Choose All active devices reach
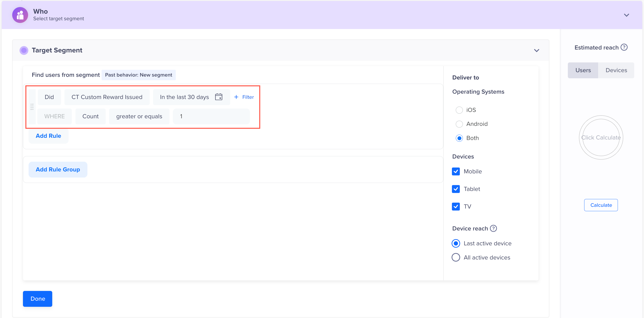The height and width of the screenshot is (318, 644). [456, 257]
